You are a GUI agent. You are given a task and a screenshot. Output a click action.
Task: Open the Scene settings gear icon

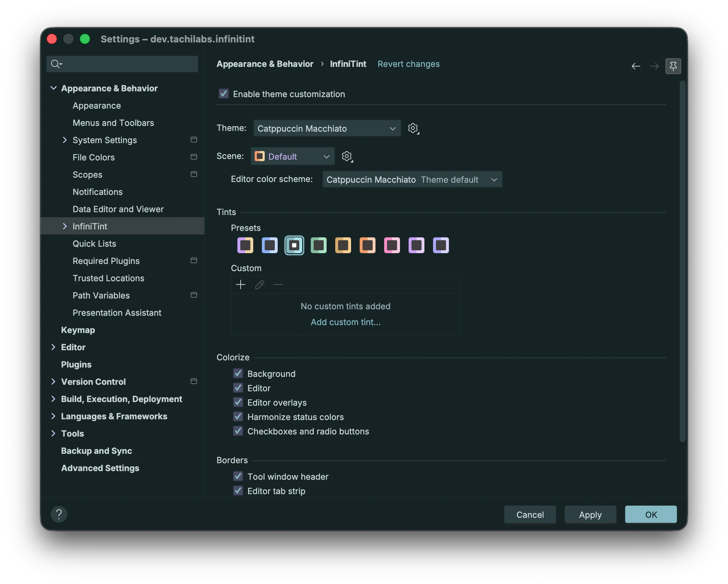(x=347, y=156)
